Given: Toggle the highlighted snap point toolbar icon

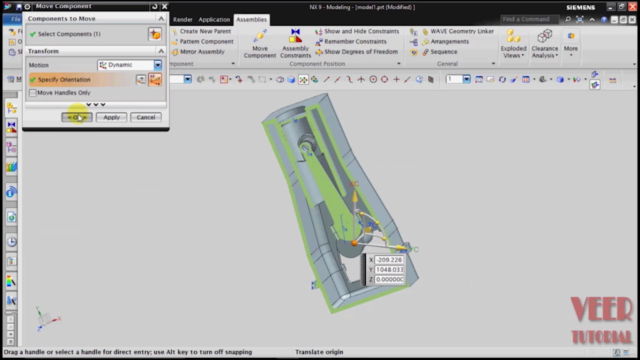Looking at the screenshot, I should [303, 80].
